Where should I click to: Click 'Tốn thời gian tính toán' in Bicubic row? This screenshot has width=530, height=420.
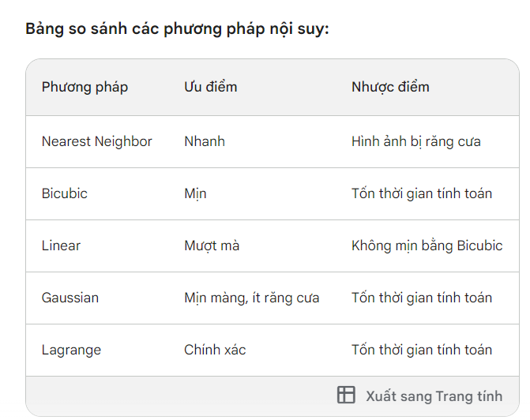(421, 193)
